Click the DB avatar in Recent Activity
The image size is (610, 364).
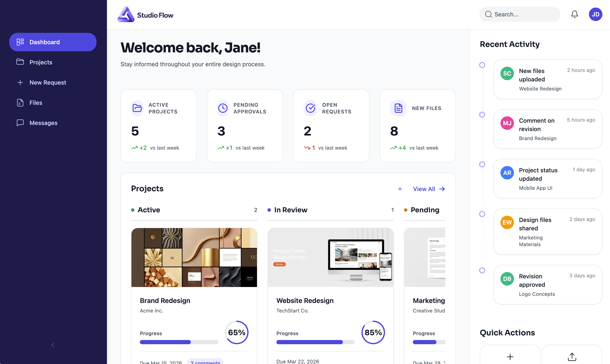507,279
